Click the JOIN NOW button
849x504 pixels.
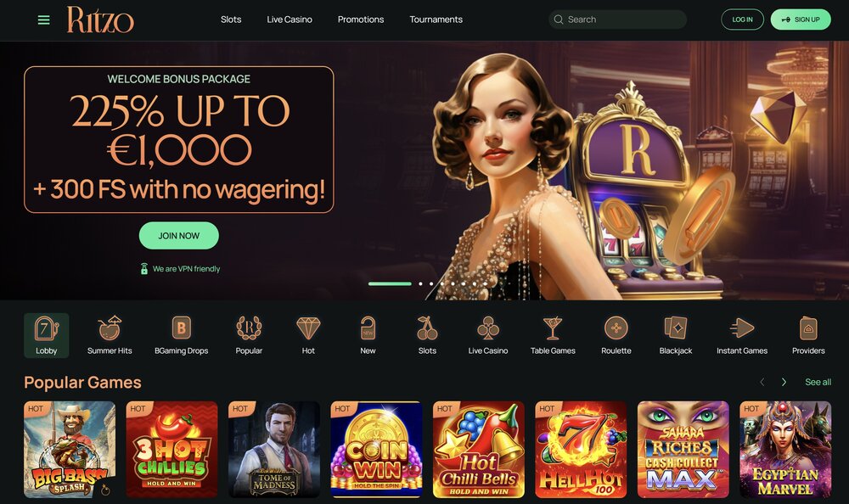[x=179, y=236]
